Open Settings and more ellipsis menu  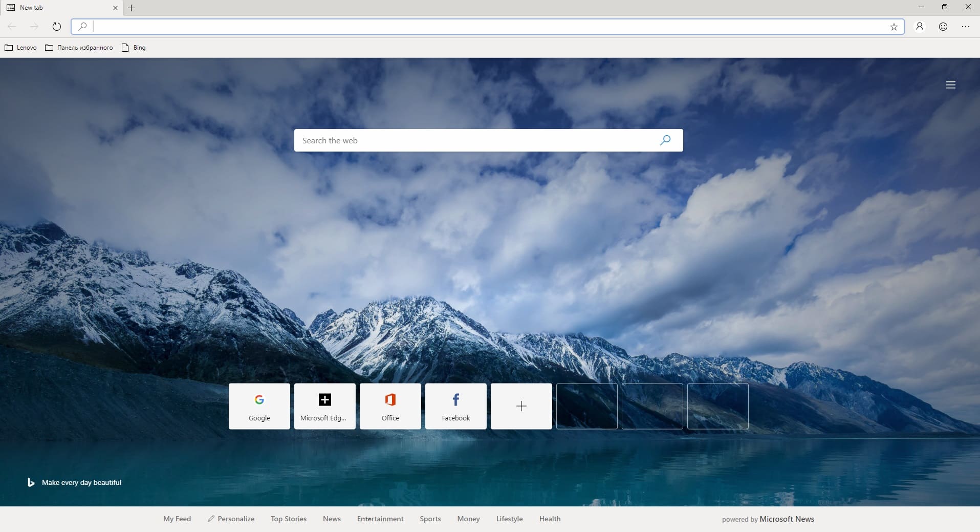click(966, 27)
